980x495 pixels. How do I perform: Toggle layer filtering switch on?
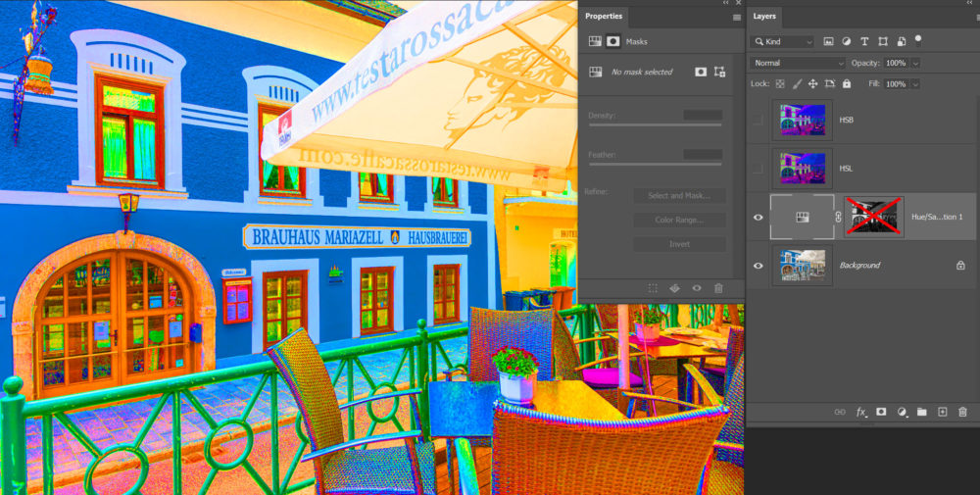pyautogui.click(x=918, y=40)
